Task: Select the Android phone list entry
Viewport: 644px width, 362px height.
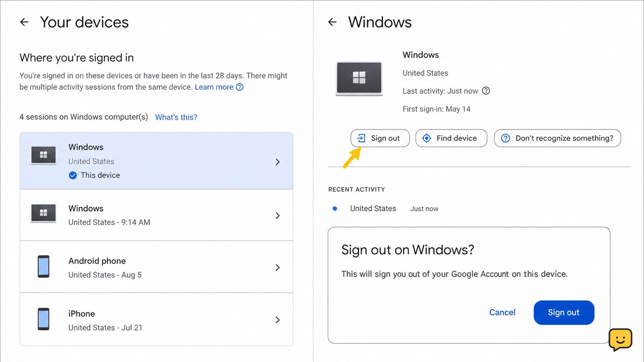Action: pyautogui.click(x=156, y=267)
